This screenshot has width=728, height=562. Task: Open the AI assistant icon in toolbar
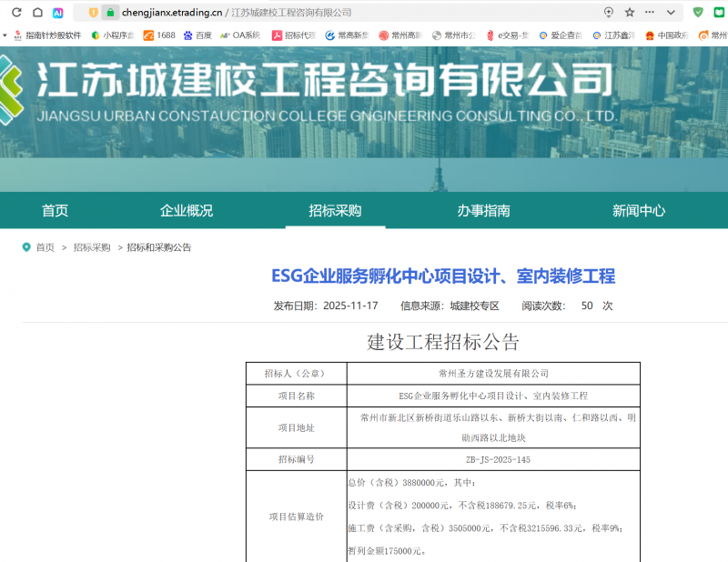(58, 13)
